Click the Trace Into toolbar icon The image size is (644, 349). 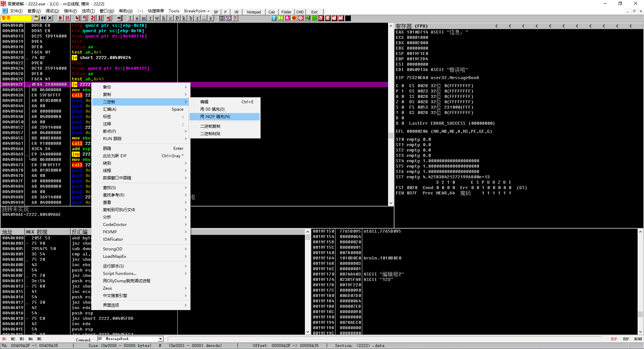click(x=93, y=18)
